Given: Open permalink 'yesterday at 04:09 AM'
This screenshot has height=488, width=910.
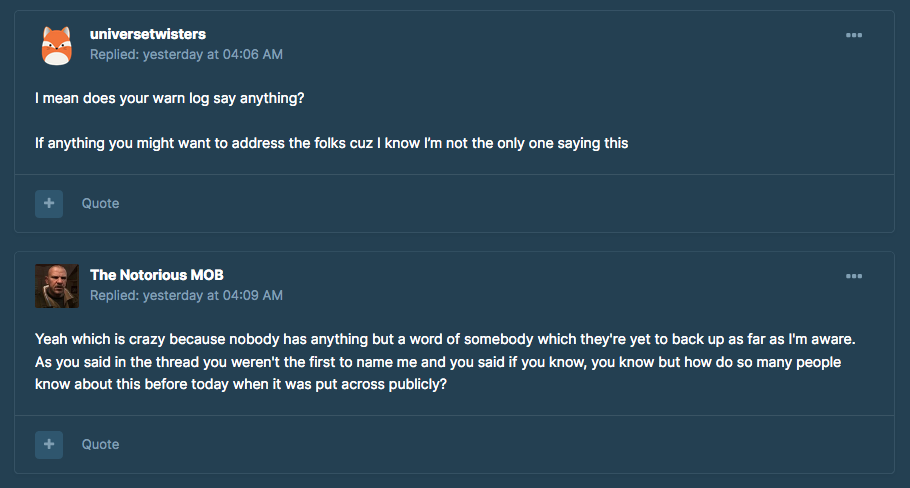Looking at the screenshot, I should pyautogui.click(x=213, y=295).
